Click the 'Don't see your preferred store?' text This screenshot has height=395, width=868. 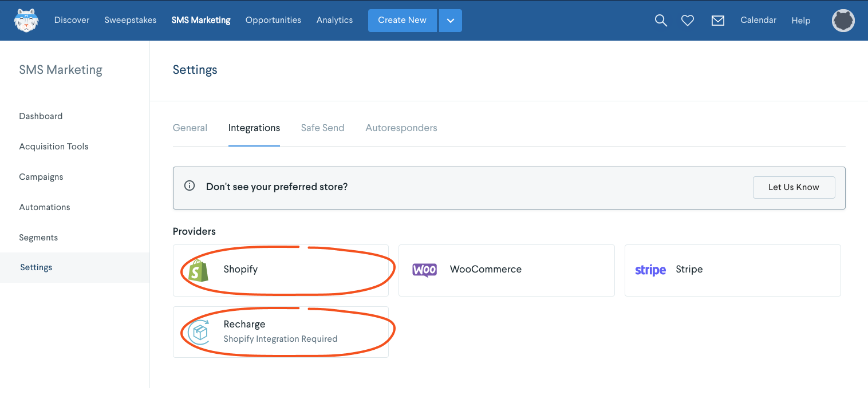[277, 187]
